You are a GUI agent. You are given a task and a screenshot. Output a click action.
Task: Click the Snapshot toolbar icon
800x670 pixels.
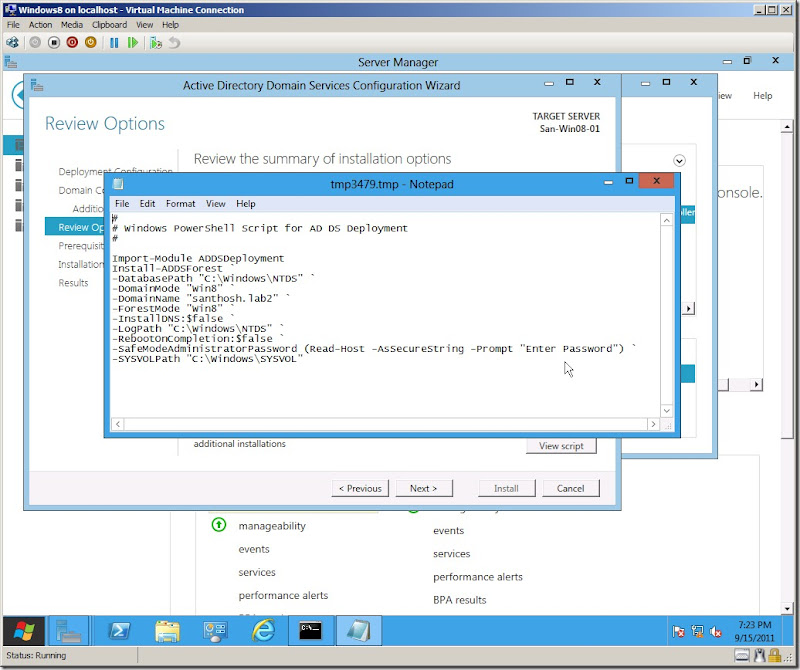155,43
